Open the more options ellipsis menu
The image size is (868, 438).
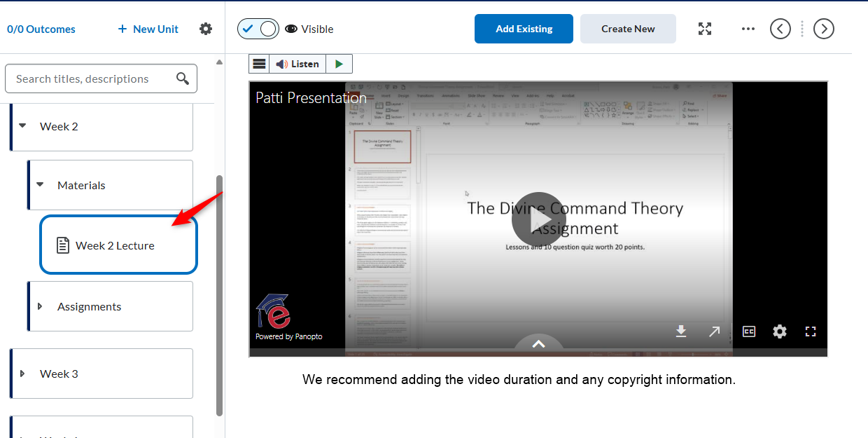[x=748, y=29]
